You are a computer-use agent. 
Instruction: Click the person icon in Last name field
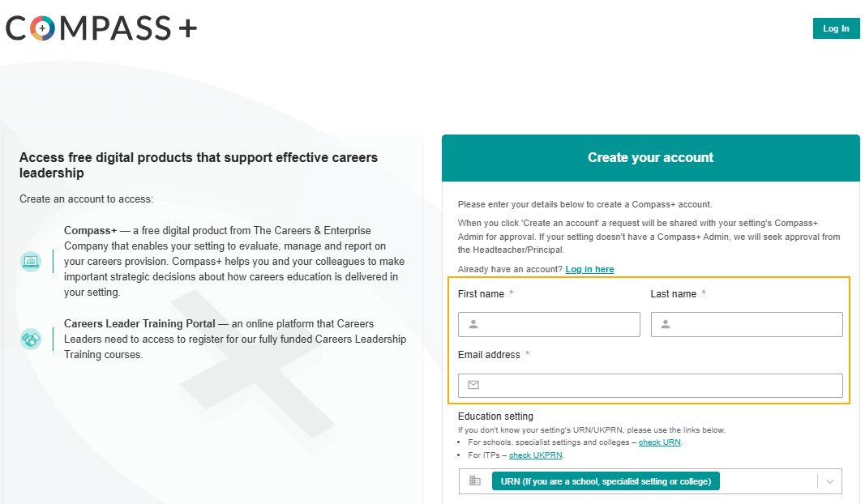coord(666,324)
